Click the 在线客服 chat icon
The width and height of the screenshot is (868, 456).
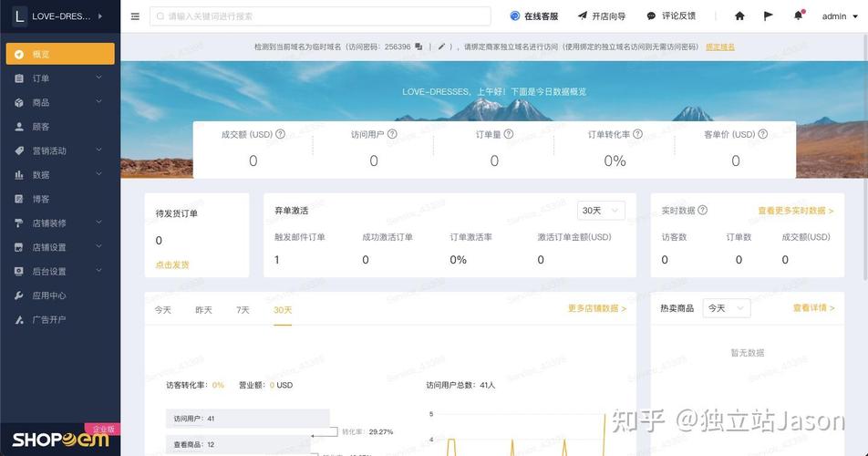tap(515, 16)
